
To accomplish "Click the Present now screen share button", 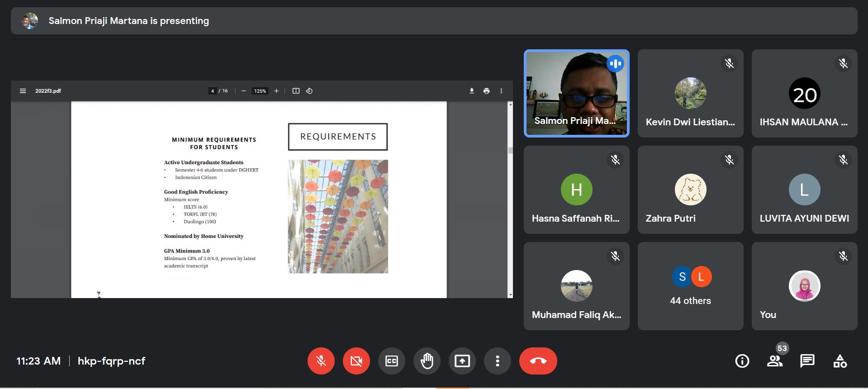I will pos(462,361).
